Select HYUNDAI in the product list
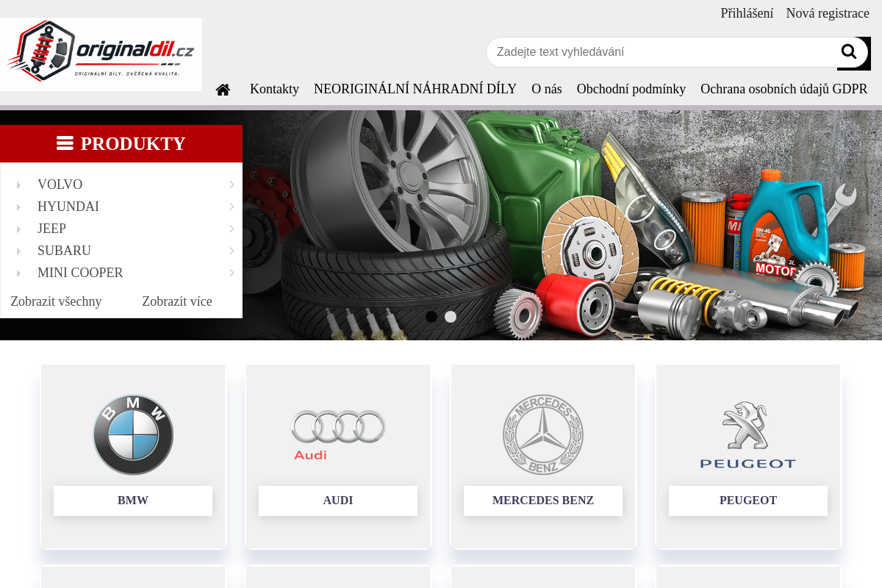 68,207
